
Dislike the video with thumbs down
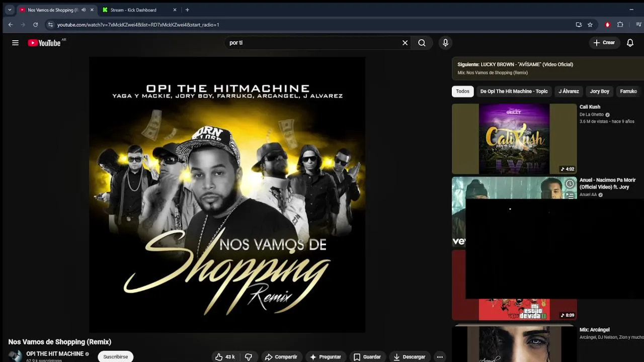(249, 357)
